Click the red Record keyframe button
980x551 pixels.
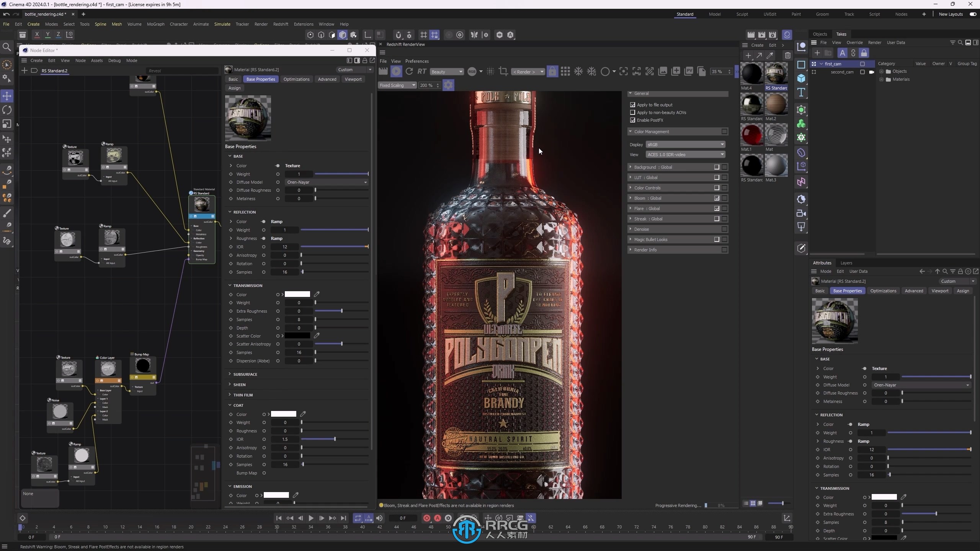427,518
